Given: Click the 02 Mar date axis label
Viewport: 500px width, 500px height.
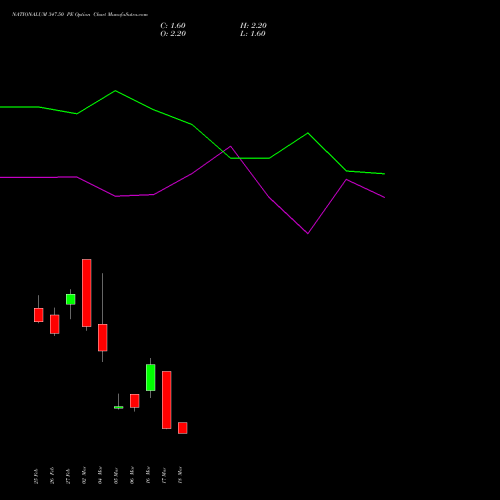Looking at the screenshot, I should coord(84,475).
